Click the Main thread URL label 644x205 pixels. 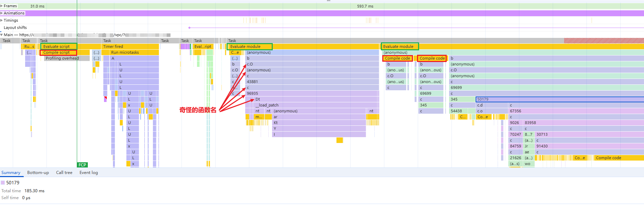point(87,35)
